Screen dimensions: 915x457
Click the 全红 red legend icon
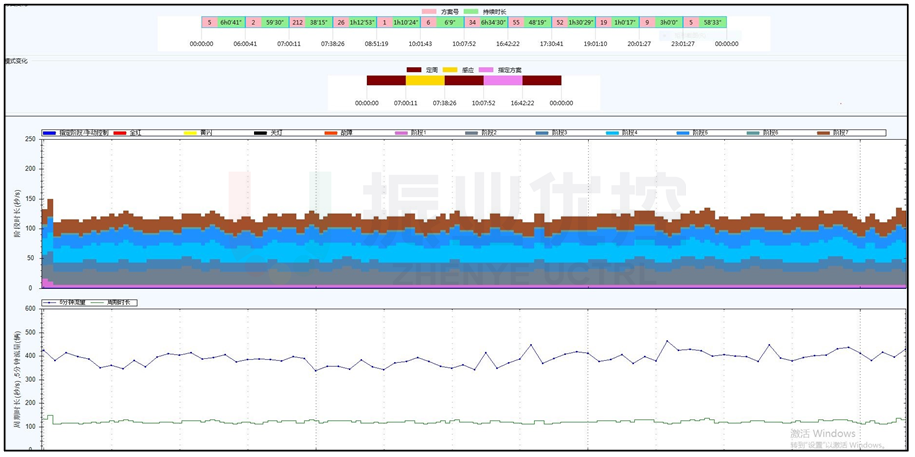tap(120, 133)
